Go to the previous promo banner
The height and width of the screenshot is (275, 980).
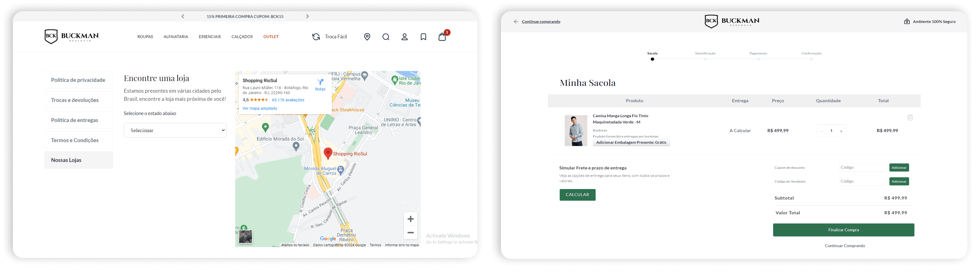(183, 16)
